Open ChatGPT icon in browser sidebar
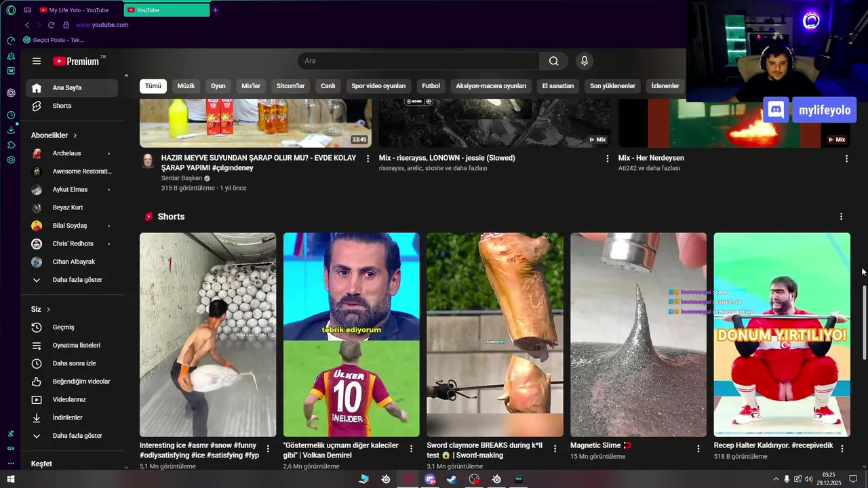Screen dimensions: 868x488 click(11, 93)
